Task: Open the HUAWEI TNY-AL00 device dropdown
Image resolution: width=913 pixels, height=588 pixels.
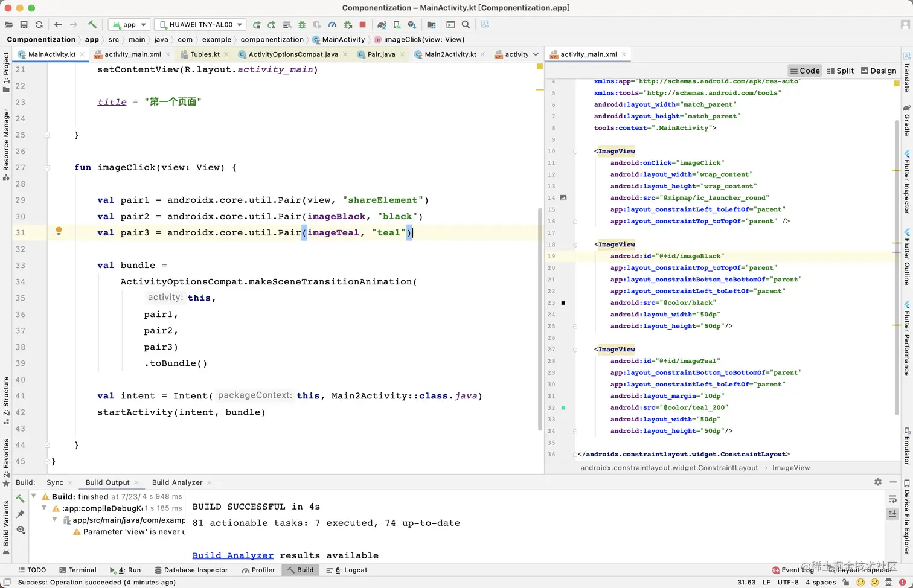Action: pyautogui.click(x=200, y=25)
